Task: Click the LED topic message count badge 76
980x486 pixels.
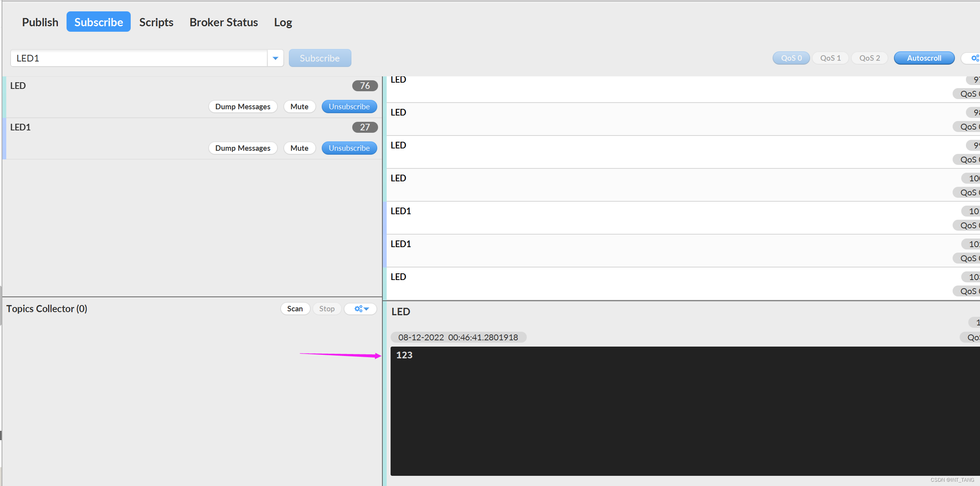Action: pyautogui.click(x=364, y=85)
